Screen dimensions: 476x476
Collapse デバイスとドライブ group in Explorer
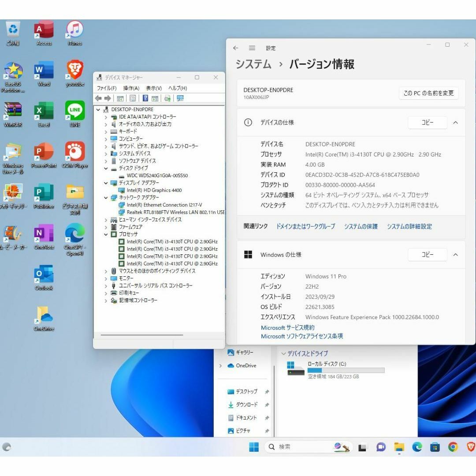coord(283,353)
